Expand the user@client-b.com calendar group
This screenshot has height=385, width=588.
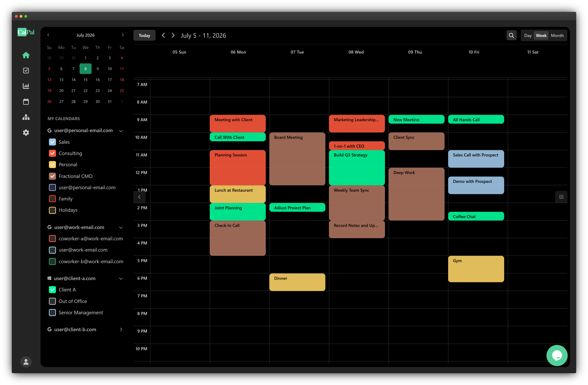(x=121, y=329)
